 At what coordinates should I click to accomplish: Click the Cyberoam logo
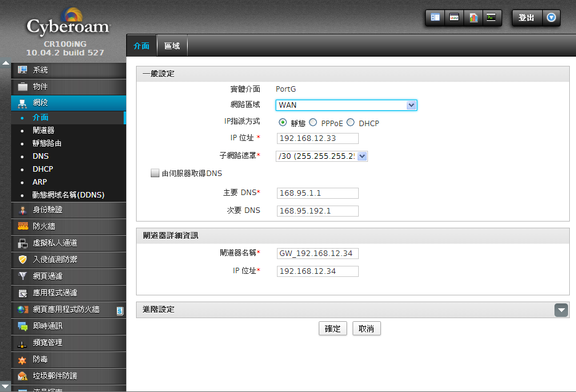pos(68,22)
